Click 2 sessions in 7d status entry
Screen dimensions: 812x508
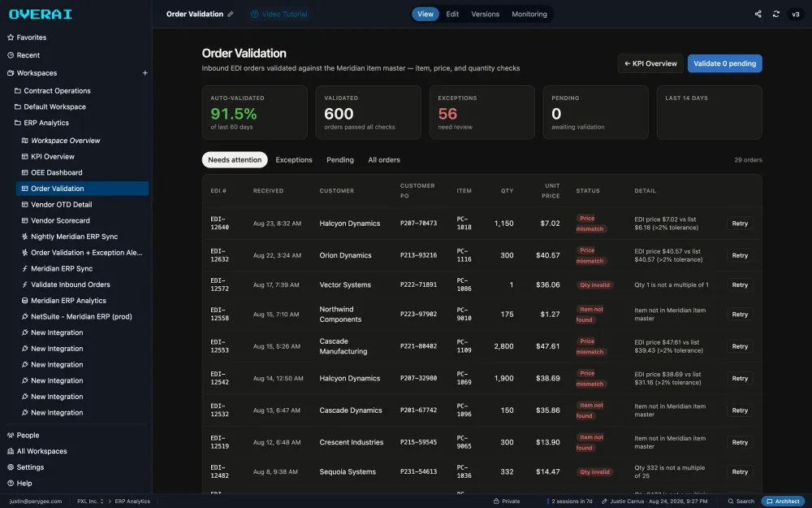pyautogui.click(x=570, y=501)
